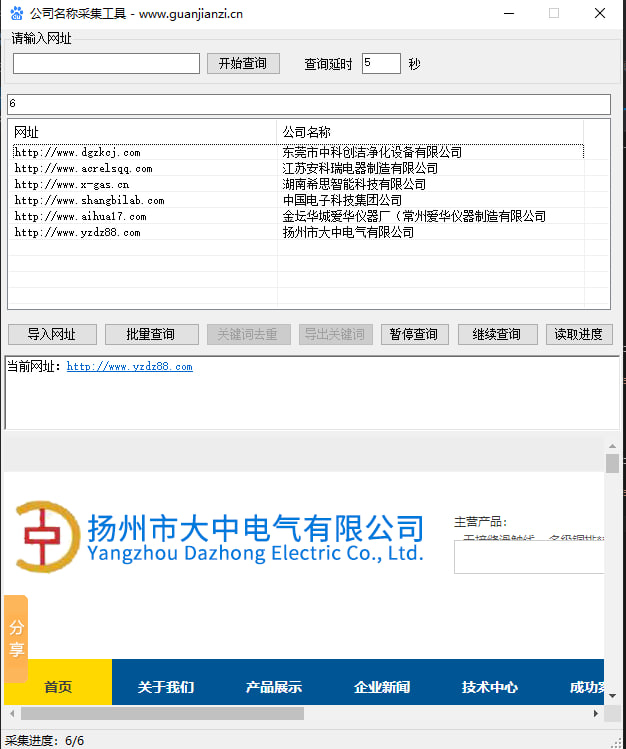
Task: Click the horizontal scrollbar thumb
Action: click(162, 714)
